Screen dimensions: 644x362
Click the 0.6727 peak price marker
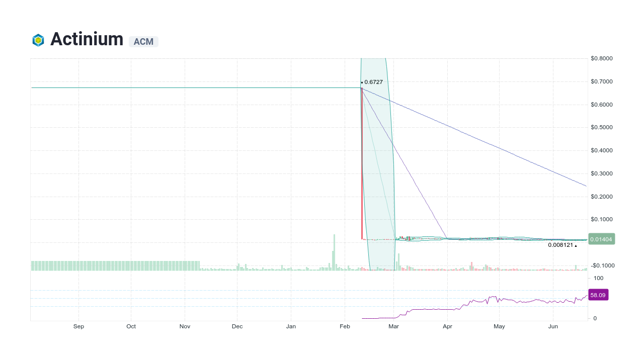pyautogui.click(x=373, y=81)
